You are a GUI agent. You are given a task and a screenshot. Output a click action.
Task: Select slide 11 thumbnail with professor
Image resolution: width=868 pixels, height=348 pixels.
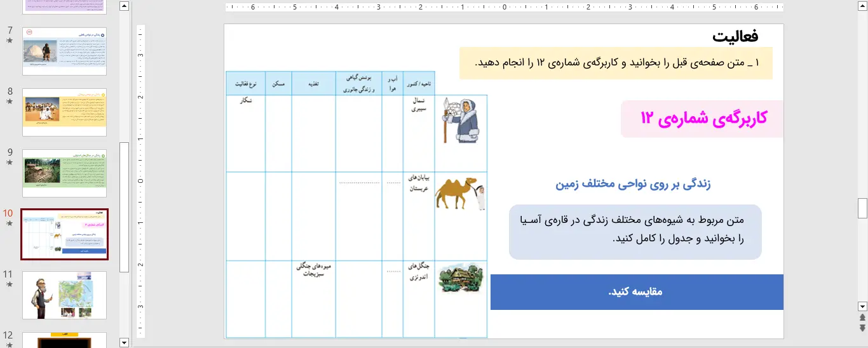(64, 295)
